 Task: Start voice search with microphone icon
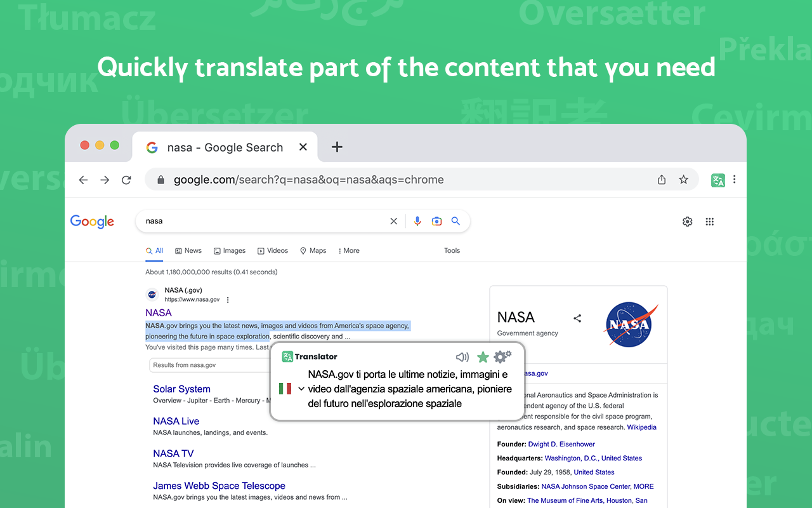(x=417, y=221)
